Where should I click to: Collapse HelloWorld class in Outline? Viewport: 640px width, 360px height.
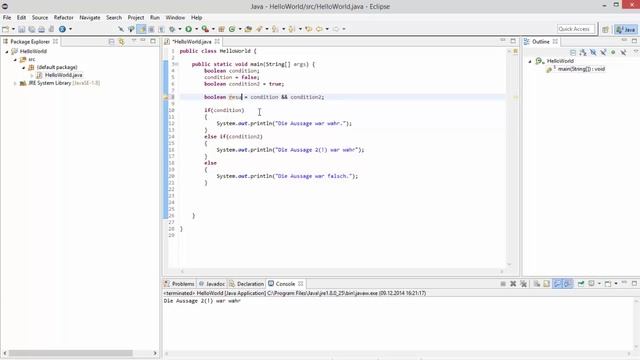530,61
